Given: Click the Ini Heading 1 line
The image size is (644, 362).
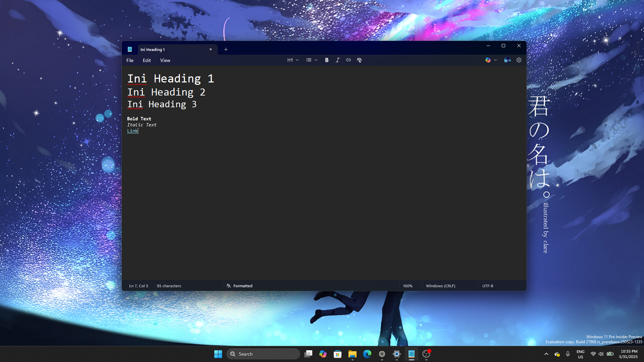Looking at the screenshot, I should (x=170, y=78).
